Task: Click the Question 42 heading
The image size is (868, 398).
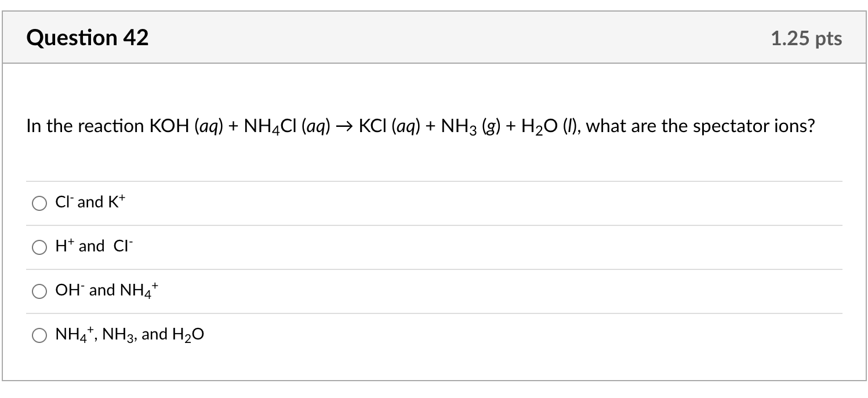Action: pos(88,38)
